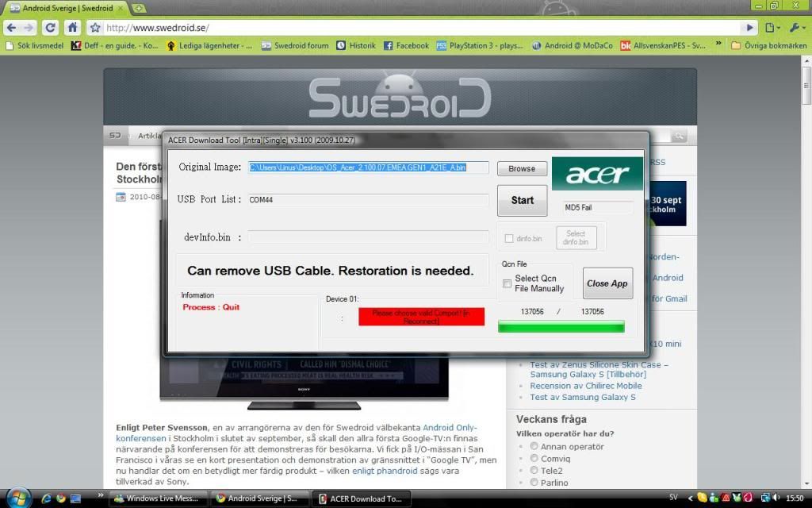Open the Deff - en guide bookmark
The height and width of the screenshot is (508, 812).
(114, 45)
